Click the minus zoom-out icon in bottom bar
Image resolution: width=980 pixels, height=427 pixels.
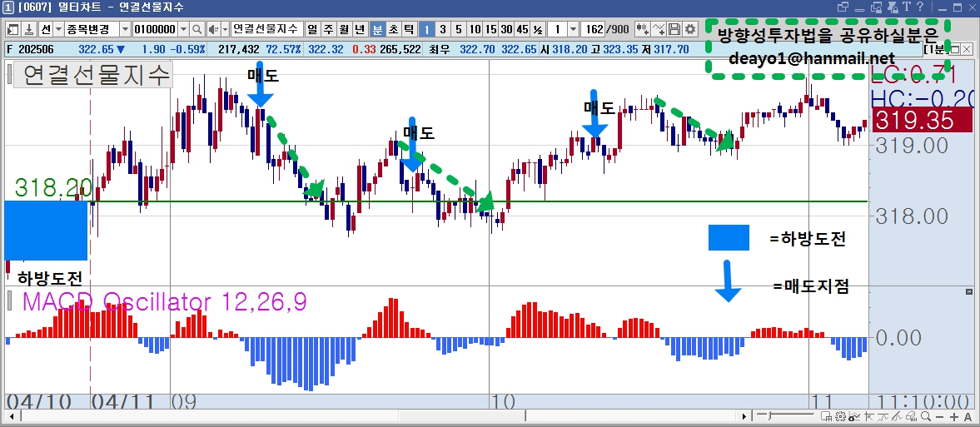[939, 417]
